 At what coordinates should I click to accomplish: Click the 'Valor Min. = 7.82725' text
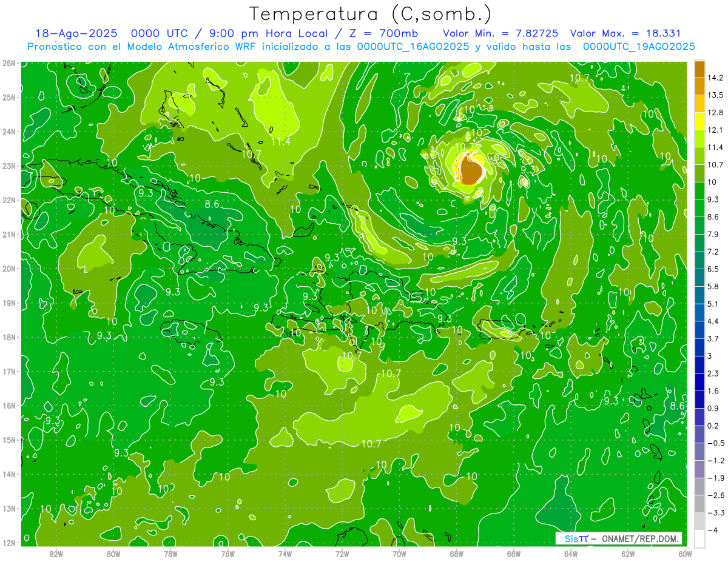pos(500,33)
